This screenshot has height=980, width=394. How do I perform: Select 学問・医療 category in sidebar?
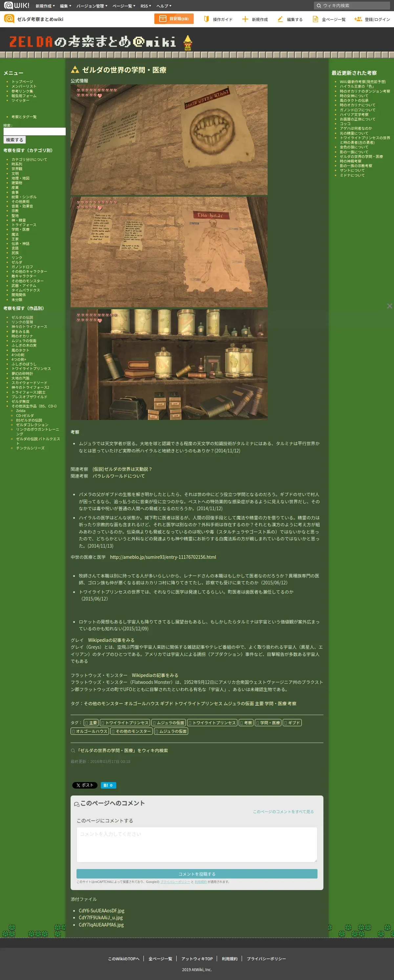point(20,229)
